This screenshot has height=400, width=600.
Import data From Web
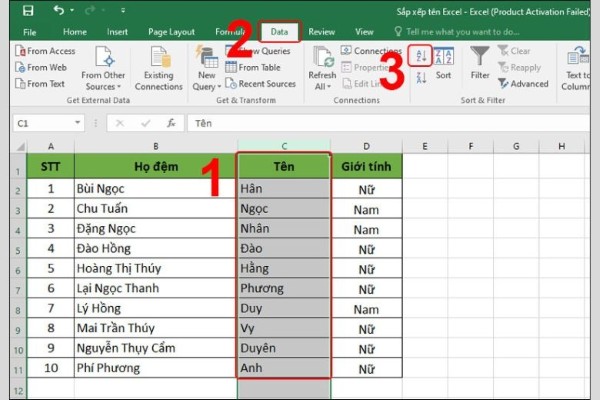click(x=42, y=67)
